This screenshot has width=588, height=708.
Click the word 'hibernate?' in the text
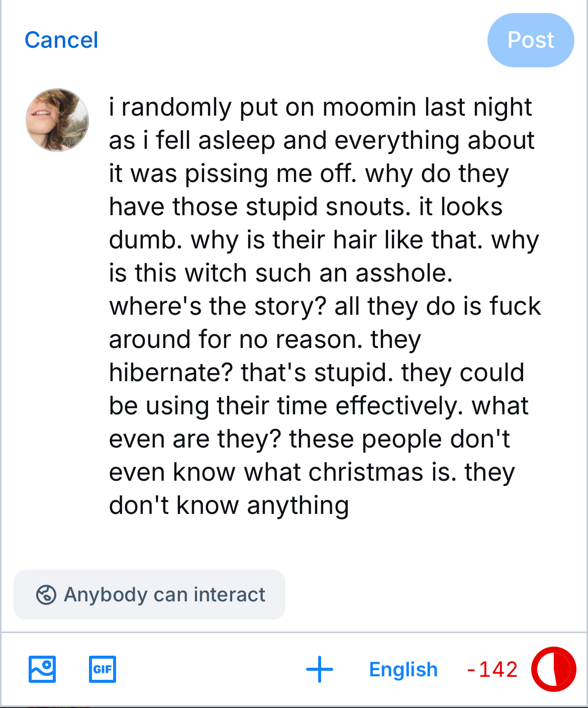(x=171, y=373)
